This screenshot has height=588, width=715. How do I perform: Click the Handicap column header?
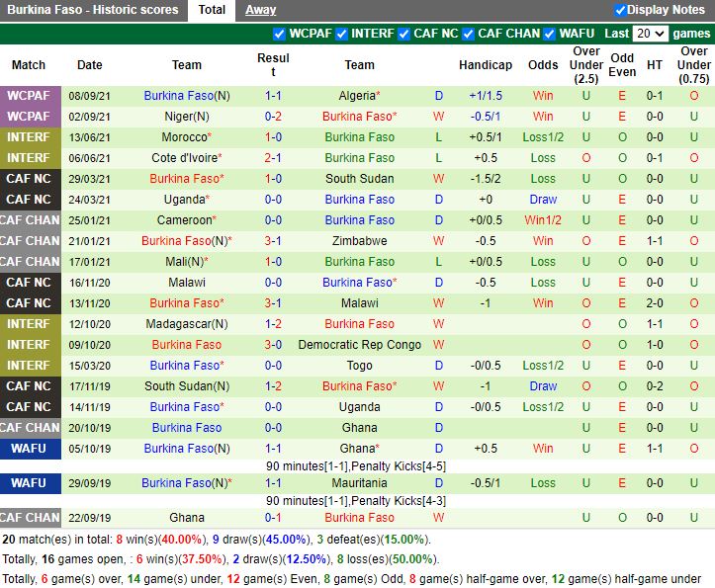click(486, 65)
